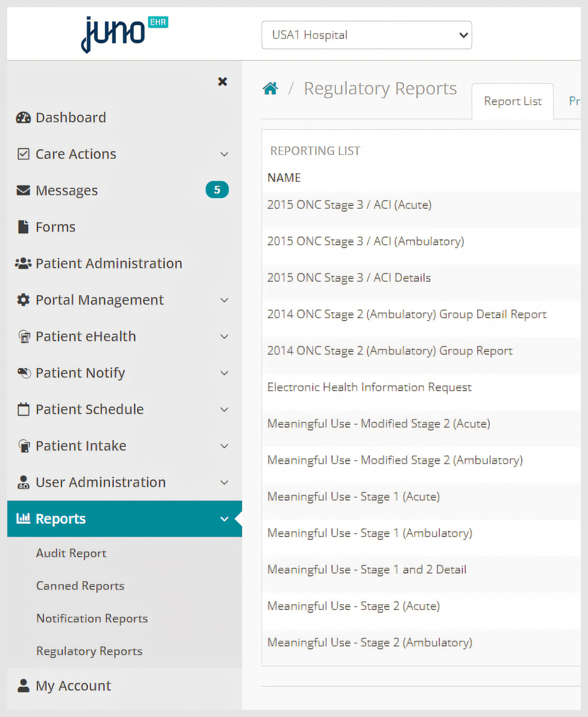Open the USA1 Hospital dropdown
Viewport: 588px width, 717px height.
[x=366, y=35]
